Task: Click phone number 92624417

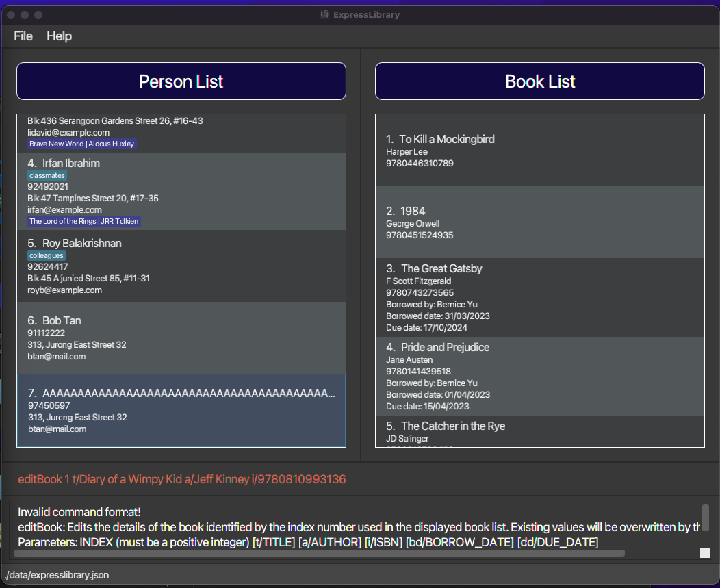Action: (x=48, y=266)
